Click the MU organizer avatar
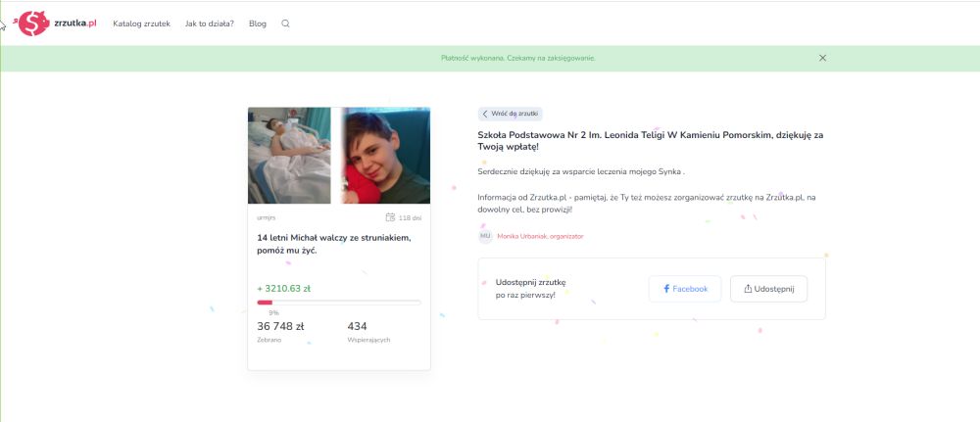The height and width of the screenshot is (422, 980). coord(486,236)
